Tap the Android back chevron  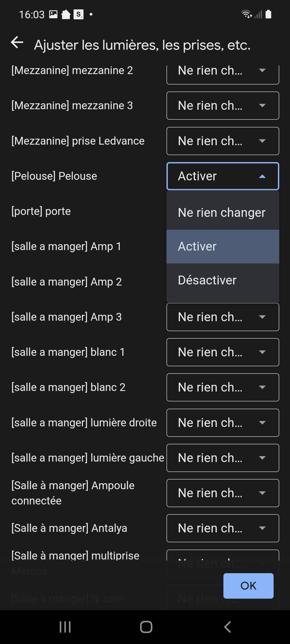(227, 627)
